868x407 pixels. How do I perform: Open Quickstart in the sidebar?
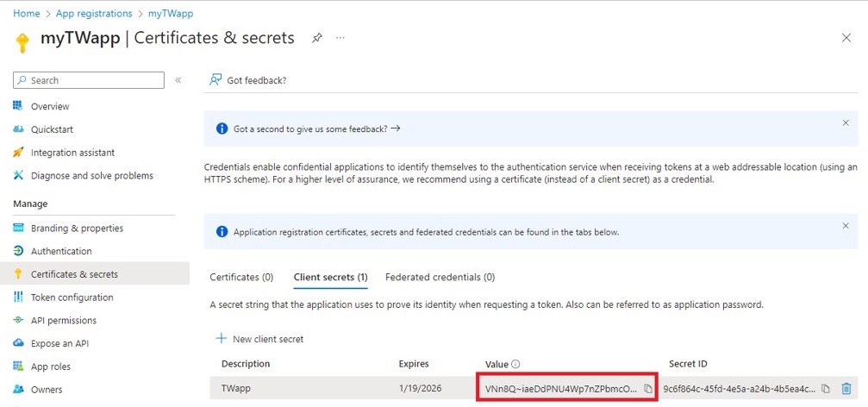click(52, 129)
